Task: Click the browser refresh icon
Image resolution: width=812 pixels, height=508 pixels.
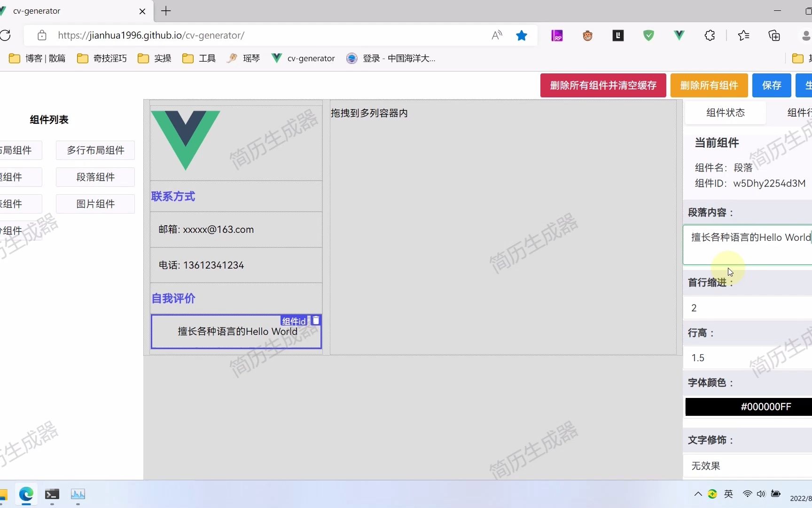Action: (6, 35)
